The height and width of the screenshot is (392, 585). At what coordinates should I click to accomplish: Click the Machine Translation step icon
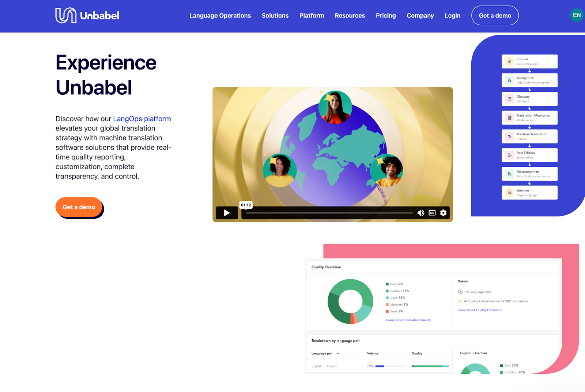509,136
